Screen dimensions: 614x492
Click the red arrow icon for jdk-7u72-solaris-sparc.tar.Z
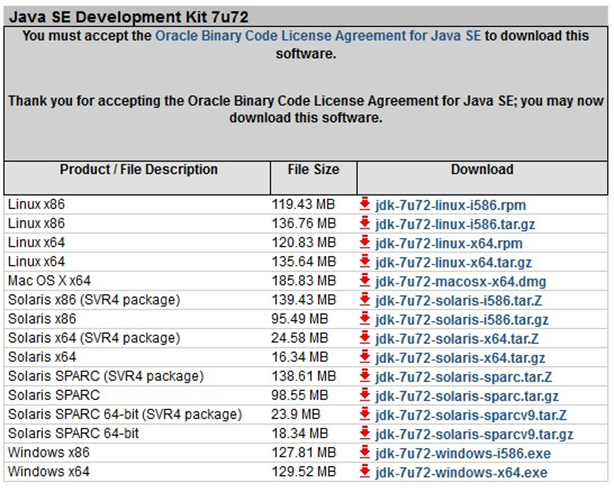pyautogui.click(x=365, y=376)
